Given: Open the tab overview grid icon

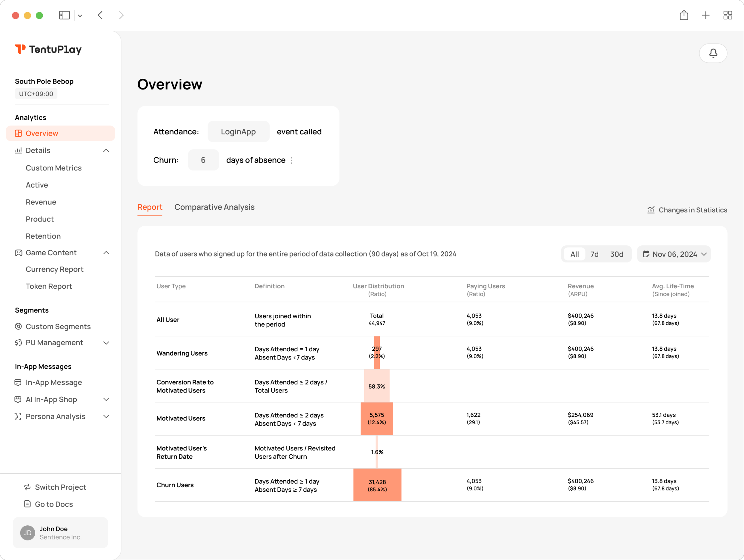Looking at the screenshot, I should pyautogui.click(x=728, y=15).
